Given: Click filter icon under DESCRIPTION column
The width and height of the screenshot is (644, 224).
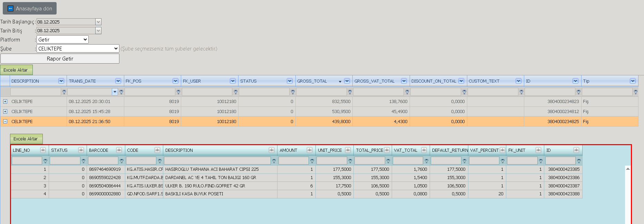Looking at the screenshot, I should point(64,92).
